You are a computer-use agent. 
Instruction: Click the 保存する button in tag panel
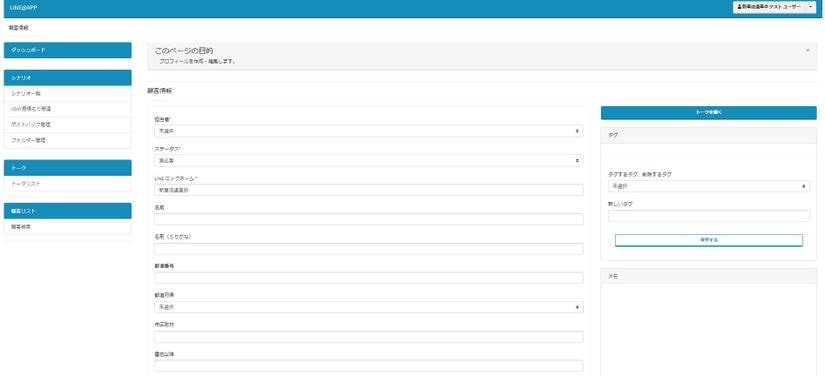tap(709, 240)
